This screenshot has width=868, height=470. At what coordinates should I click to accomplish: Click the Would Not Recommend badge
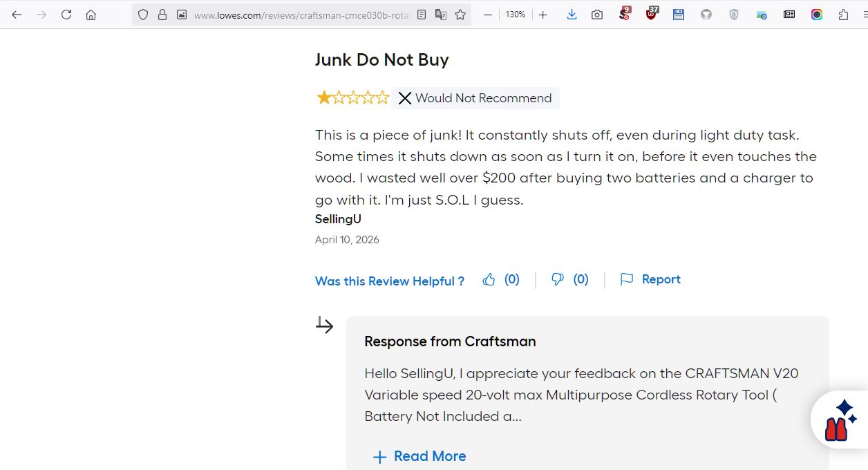475,98
